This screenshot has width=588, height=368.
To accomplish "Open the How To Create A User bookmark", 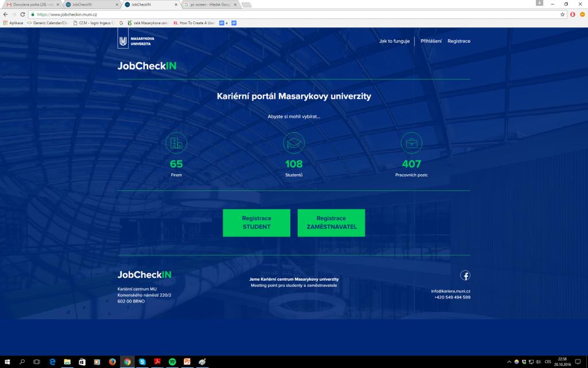I will (x=194, y=23).
